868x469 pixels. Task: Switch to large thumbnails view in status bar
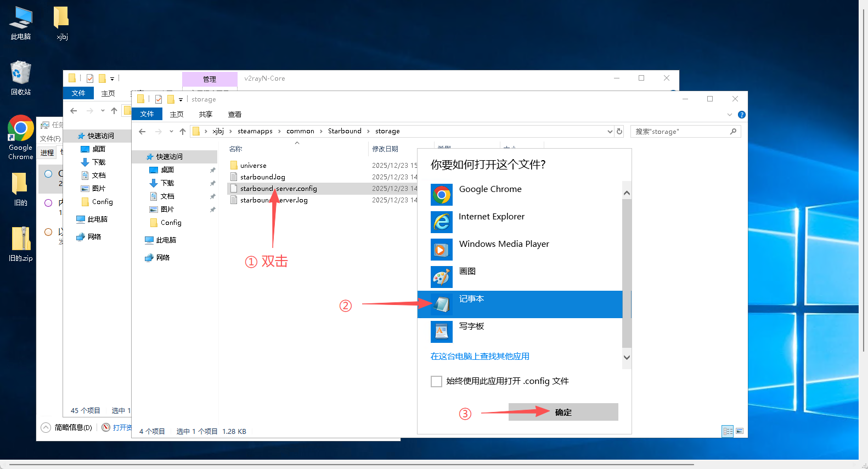pos(740,431)
